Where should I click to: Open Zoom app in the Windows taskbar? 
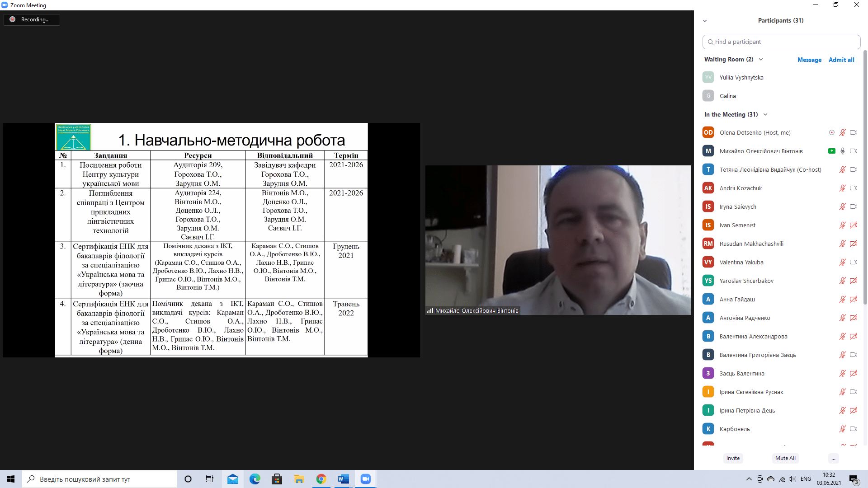pyautogui.click(x=365, y=479)
